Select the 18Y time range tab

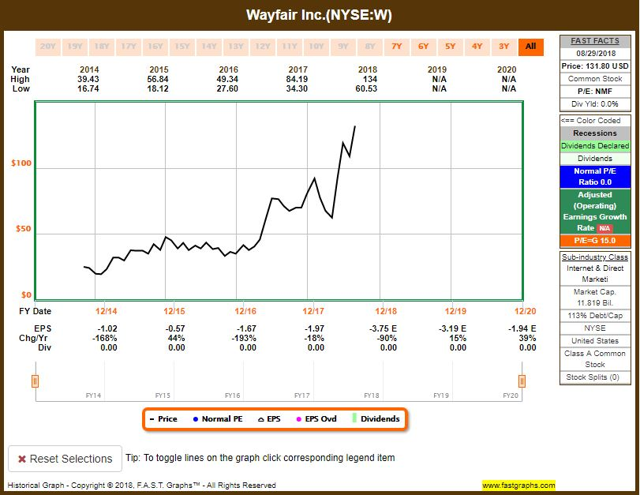(102, 47)
